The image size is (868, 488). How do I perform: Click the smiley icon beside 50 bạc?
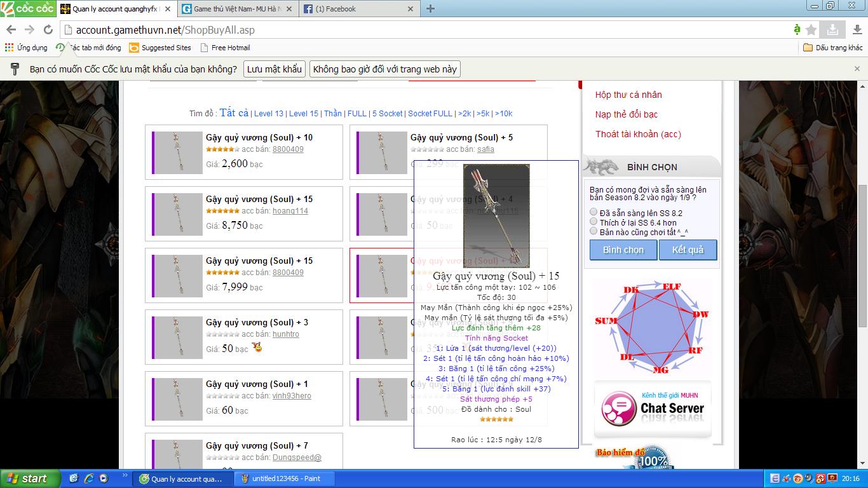[x=257, y=348]
